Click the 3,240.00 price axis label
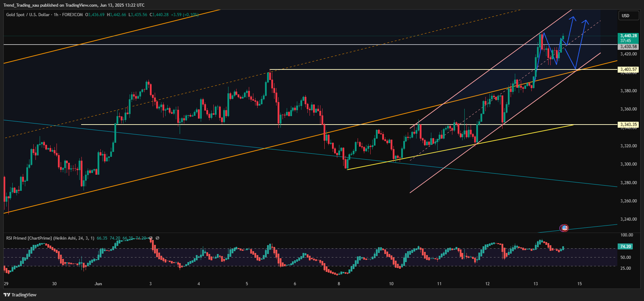Viewport: 644px width, 301px height. [629, 219]
